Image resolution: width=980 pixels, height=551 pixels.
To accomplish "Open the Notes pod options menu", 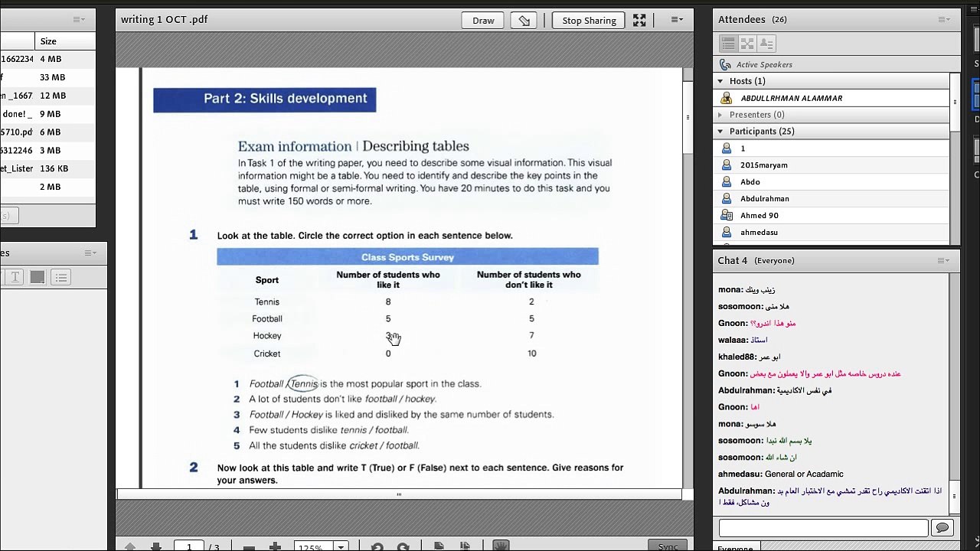I will (x=91, y=253).
